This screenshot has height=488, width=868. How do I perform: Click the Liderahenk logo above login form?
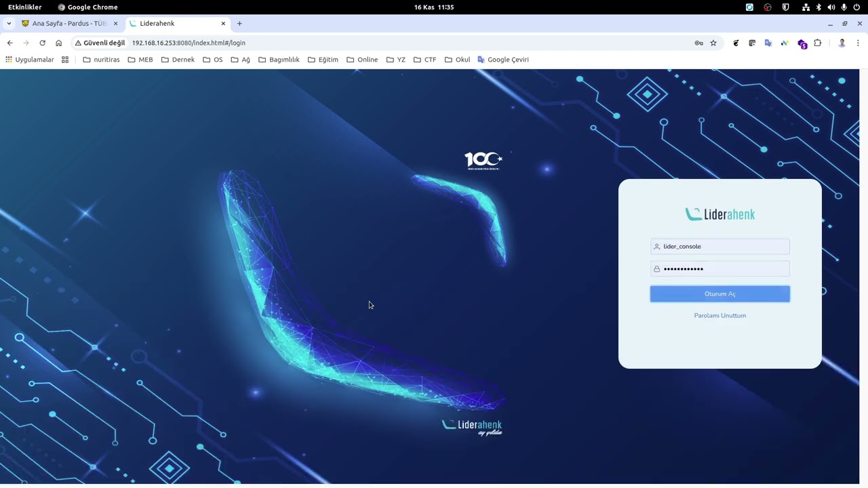pyautogui.click(x=719, y=214)
